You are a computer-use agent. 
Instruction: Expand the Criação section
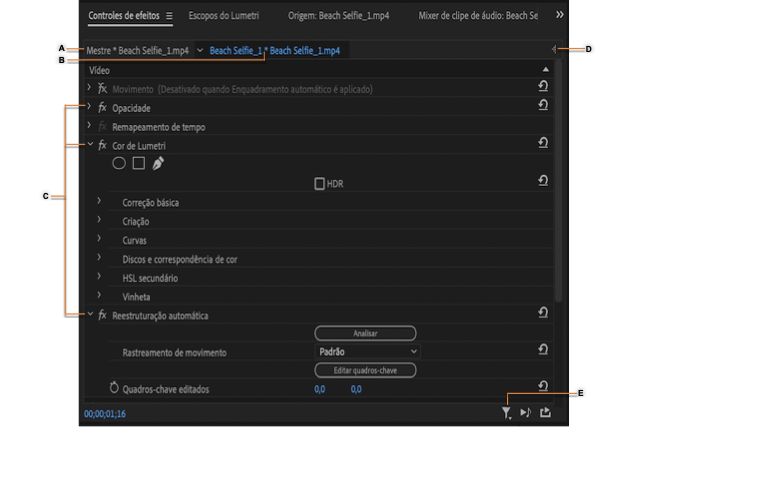point(99,219)
